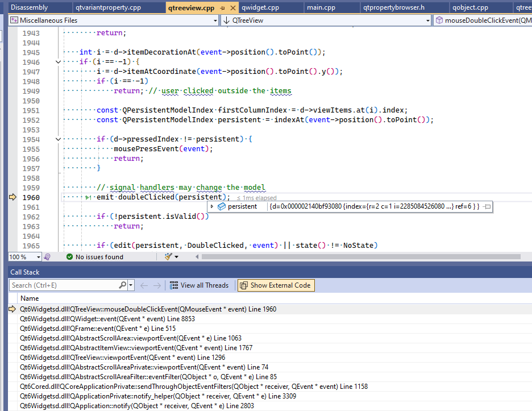Click the persistent variable object icon

tap(222, 206)
